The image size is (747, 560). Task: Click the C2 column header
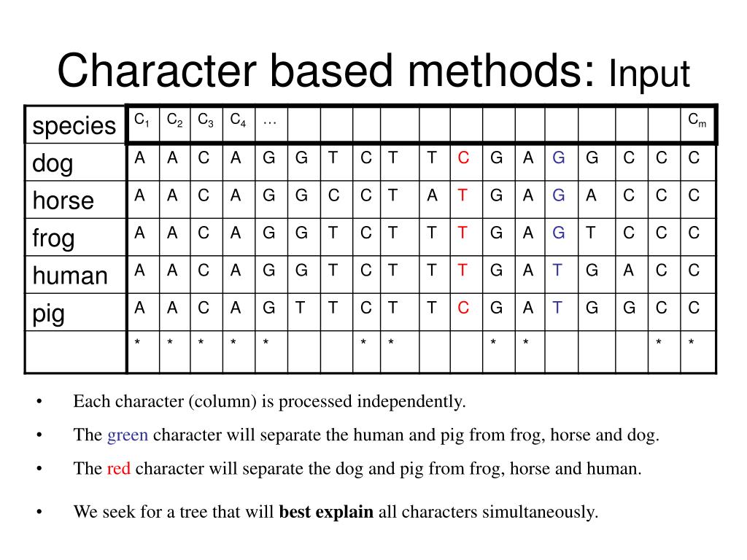pos(175,124)
